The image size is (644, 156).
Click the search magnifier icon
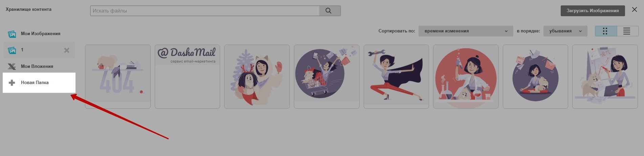(328, 11)
